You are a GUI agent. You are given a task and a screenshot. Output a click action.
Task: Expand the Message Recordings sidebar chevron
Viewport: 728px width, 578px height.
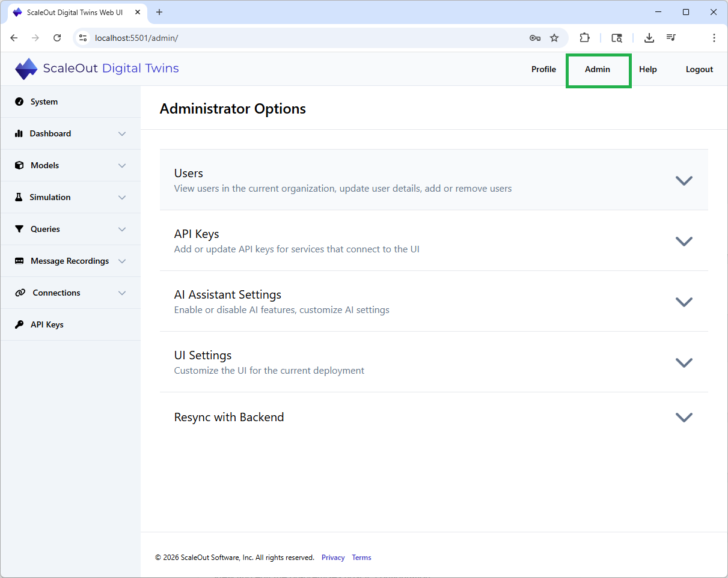(x=122, y=261)
